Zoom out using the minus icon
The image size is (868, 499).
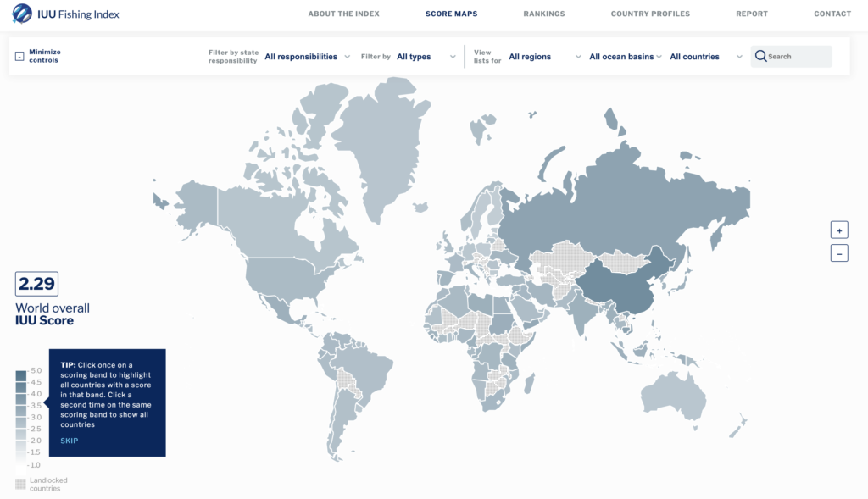(839, 252)
